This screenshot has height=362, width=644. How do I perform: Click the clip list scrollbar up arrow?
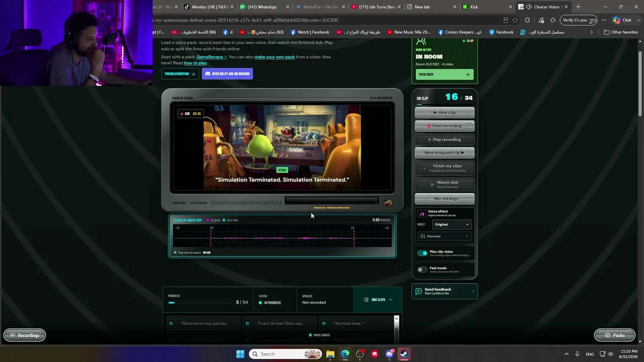[396, 319]
